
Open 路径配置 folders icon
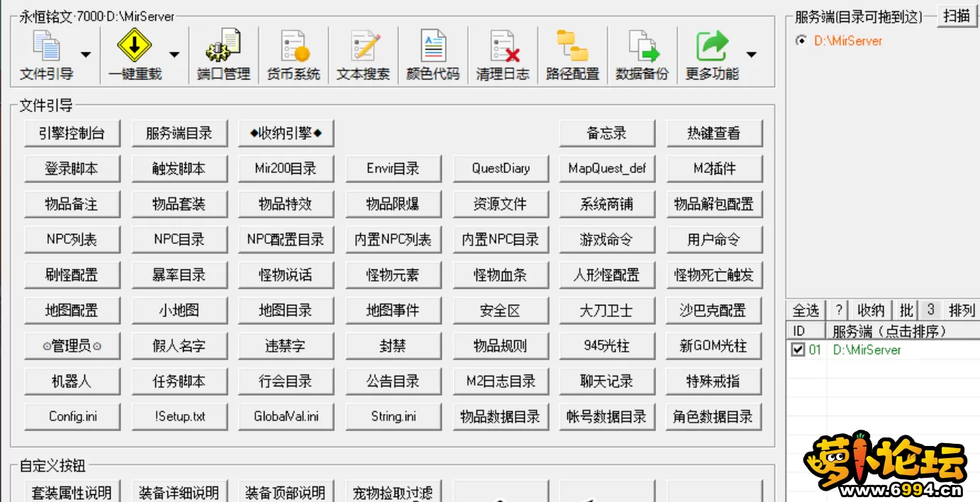(572, 46)
